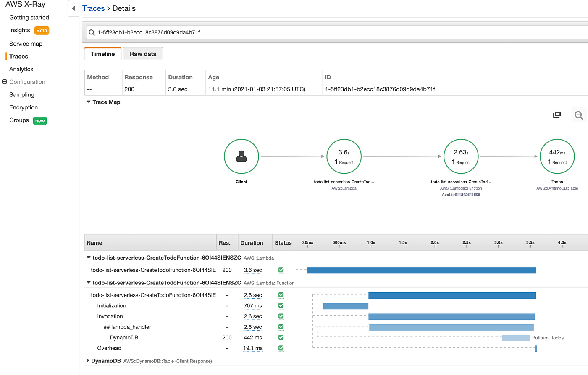Click the 3.6s Lambda node in Trace Map
Screen dimensions: 588x375
point(344,156)
